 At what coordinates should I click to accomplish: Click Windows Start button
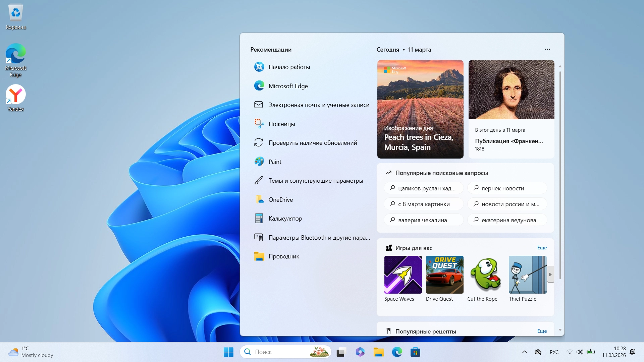point(228,352)
